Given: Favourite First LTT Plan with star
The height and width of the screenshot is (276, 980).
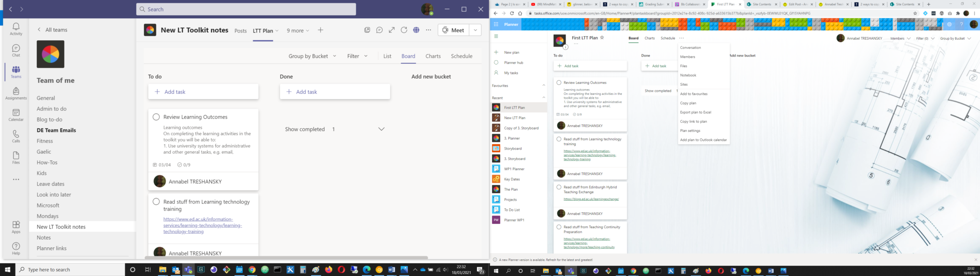Looking at the screenshot, I should point(602,38).
